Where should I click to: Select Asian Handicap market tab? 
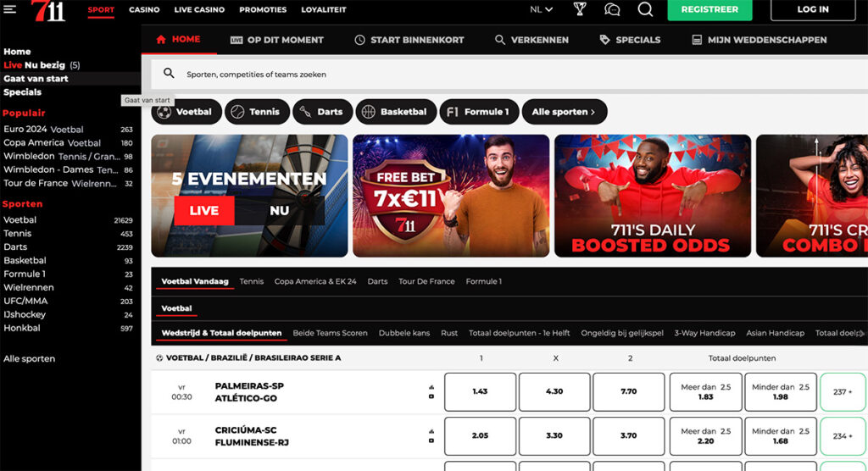tap(775, 333)
